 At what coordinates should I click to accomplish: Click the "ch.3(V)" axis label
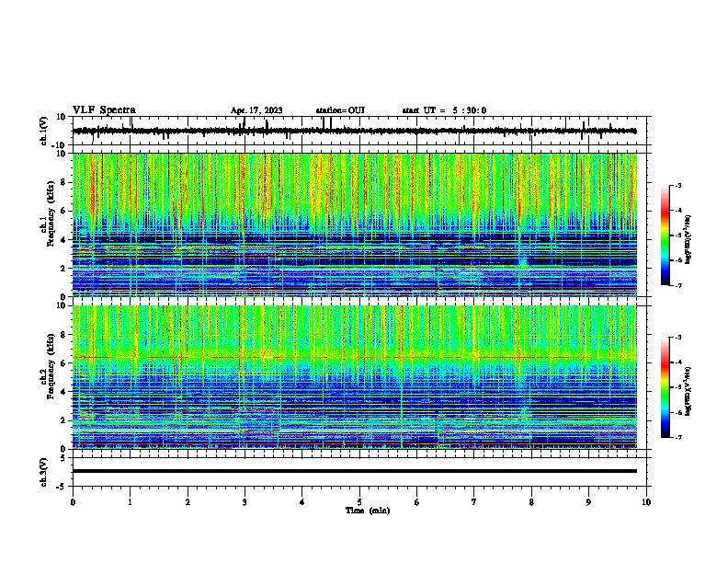(44, 472)
